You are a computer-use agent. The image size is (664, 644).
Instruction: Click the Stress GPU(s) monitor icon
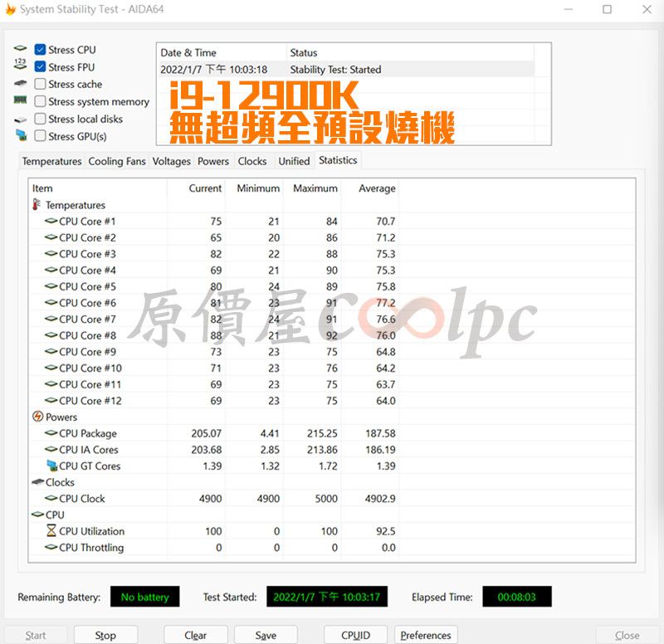point(21,135)
